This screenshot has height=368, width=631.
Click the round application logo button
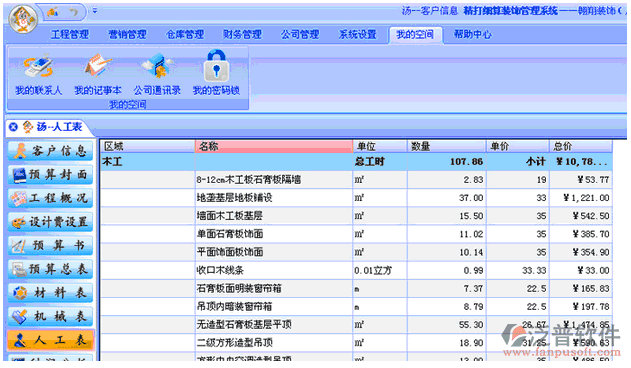(23, 19)
